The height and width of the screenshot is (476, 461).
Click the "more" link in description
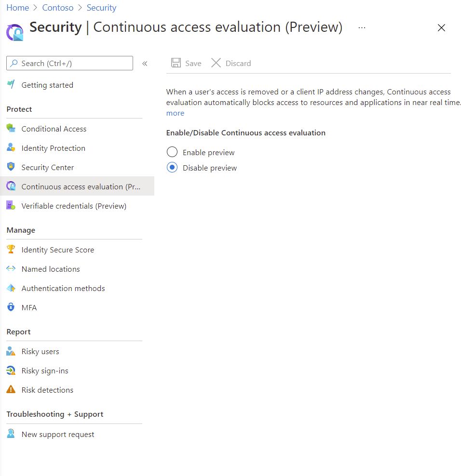[x=175, y=113]
